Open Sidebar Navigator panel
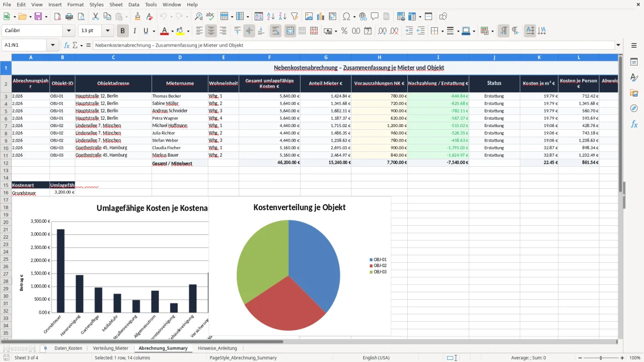Viewport: 644px width, 362px height. coord(634,108)
